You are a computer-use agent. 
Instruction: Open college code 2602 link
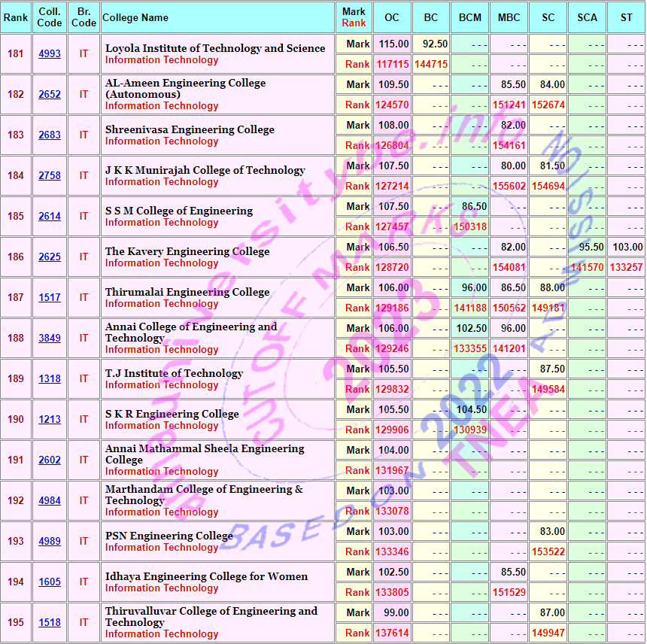tap(50, 460)
